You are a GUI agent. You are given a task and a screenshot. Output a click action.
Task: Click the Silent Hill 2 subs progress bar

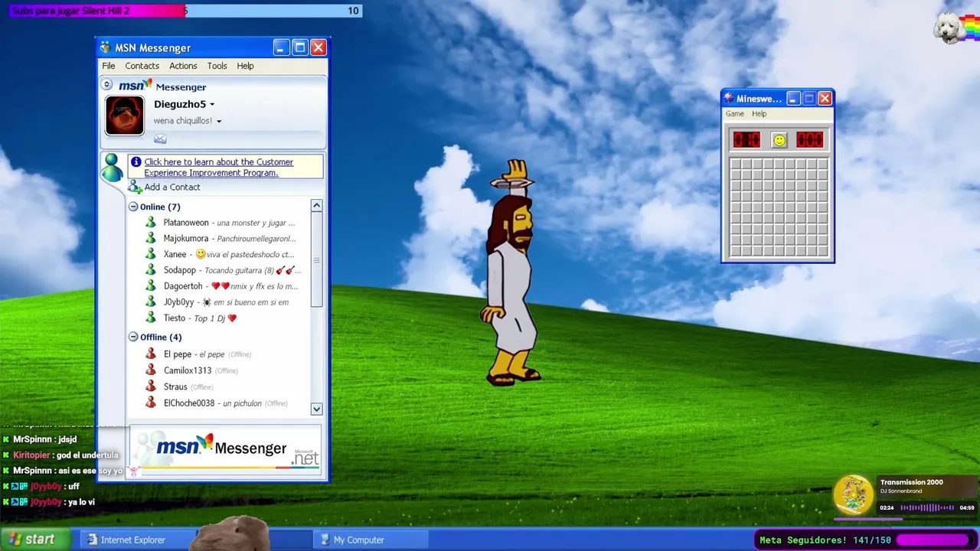[x=185, y=11]
